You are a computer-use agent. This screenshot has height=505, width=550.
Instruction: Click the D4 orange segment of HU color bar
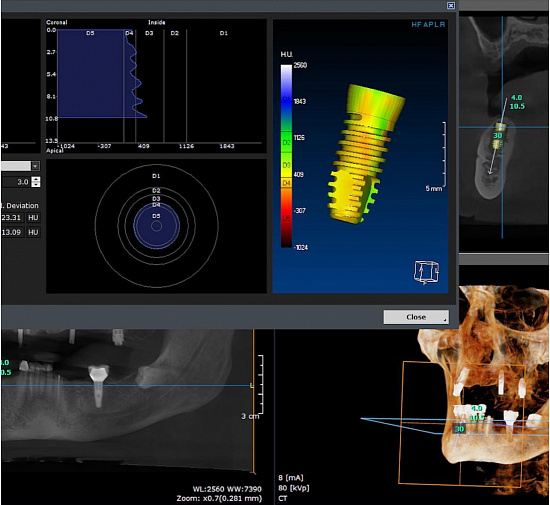tap(286, 183)
